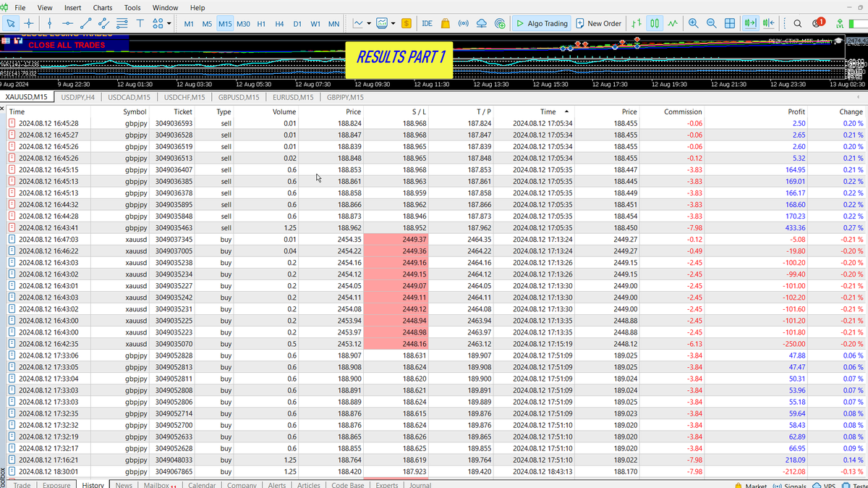Open the MetaEditor IDE
Viewport: 868px width, 488px height.
[x=427, y=23]
